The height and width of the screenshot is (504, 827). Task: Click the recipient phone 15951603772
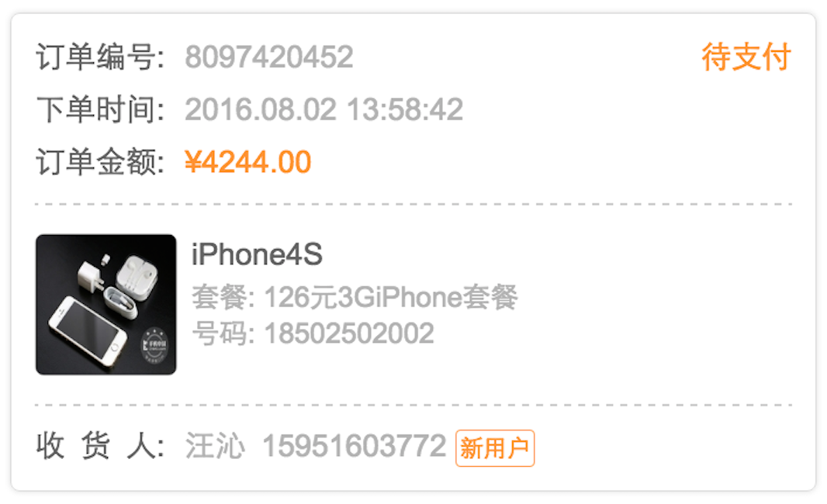pyautogui.click(x=355, y=446)
